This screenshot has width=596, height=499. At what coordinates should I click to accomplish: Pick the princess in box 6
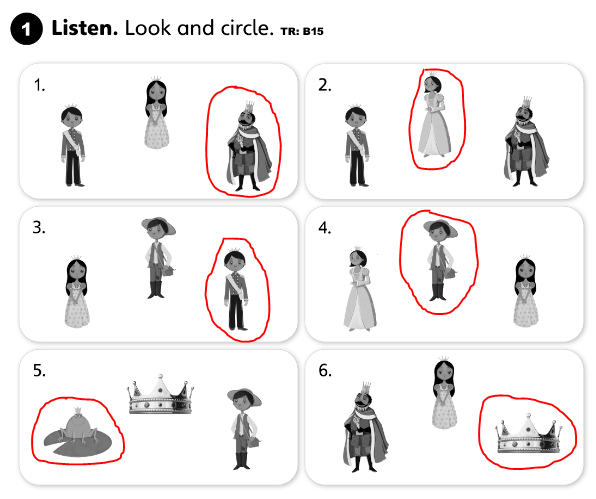click(x=444, y=393)
